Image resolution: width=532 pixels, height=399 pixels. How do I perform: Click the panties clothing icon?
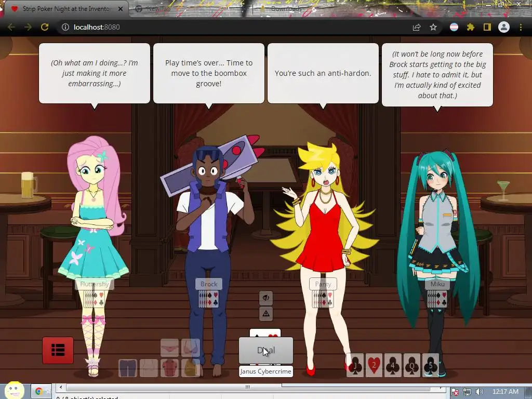coord(169,348)
